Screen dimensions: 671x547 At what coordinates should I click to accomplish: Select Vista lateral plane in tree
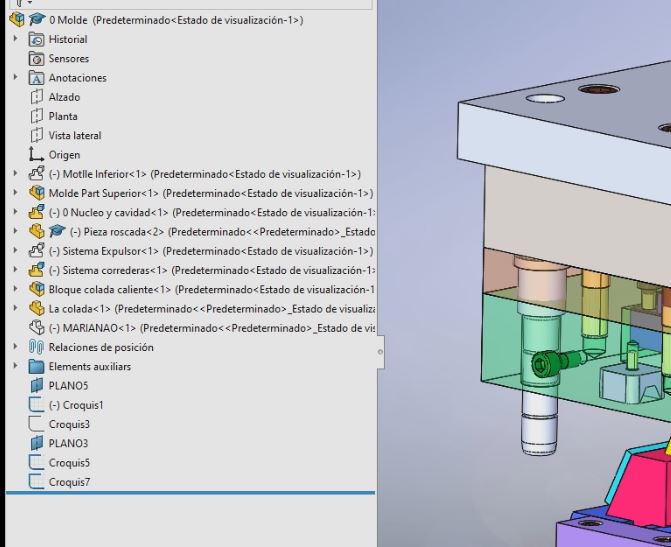pyautogui.click(x=75, y=136)
